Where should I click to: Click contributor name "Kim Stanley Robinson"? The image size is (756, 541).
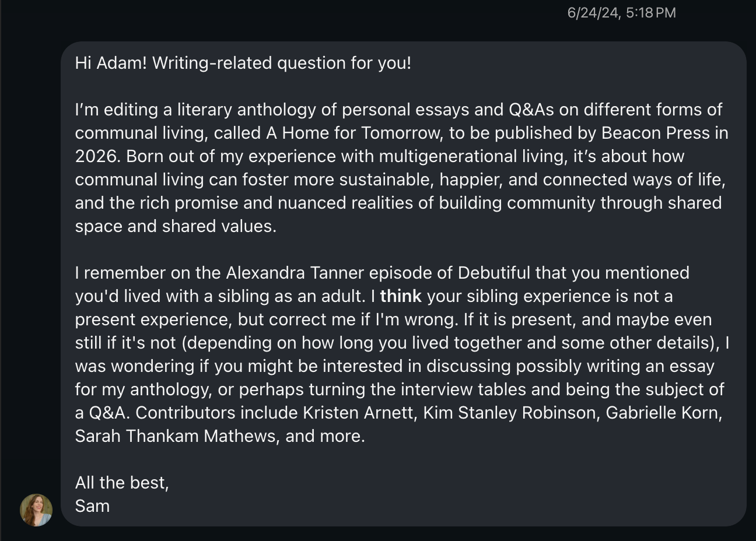click(510, 413)
